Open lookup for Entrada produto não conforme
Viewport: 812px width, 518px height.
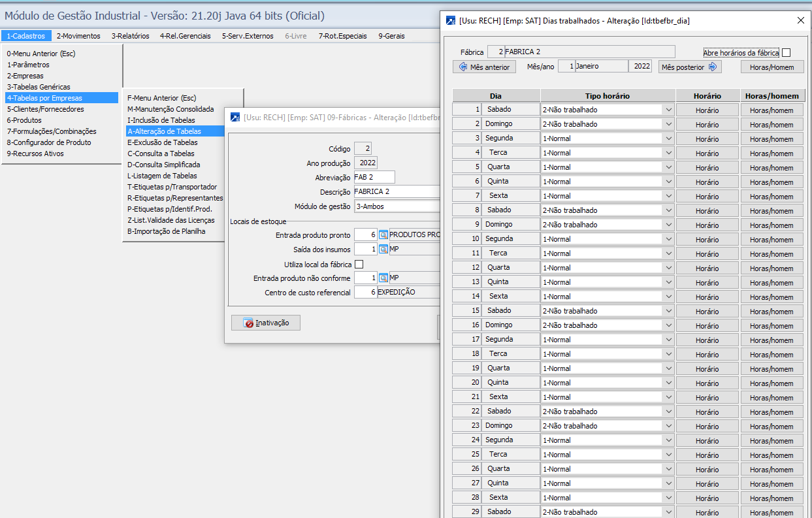(383, 278)
